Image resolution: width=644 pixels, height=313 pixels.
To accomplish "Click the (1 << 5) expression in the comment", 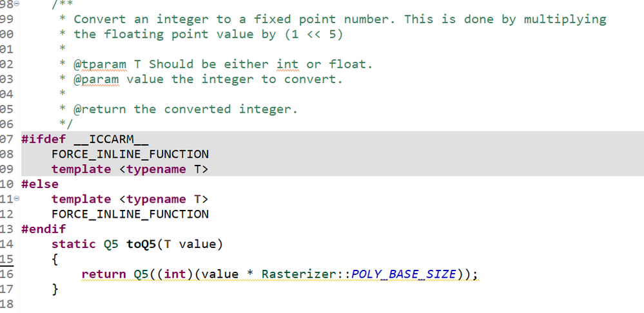I will pyautogui.click(x=313, y=34).
